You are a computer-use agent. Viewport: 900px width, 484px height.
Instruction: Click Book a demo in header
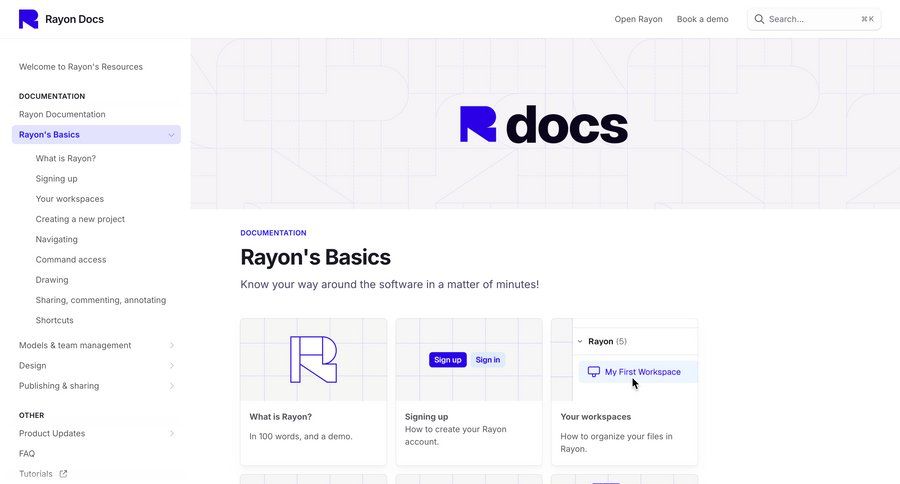pyautogui.click(x=703, y=19)
